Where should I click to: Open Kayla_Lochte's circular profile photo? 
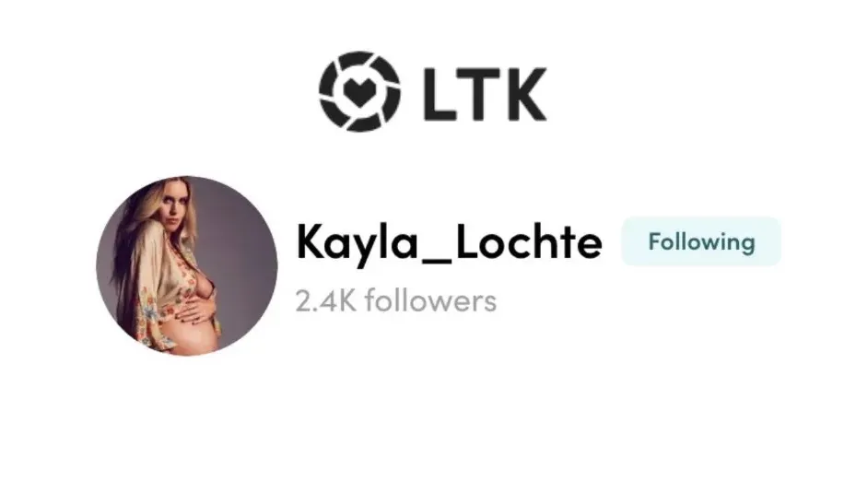click(x=186, y=265)
